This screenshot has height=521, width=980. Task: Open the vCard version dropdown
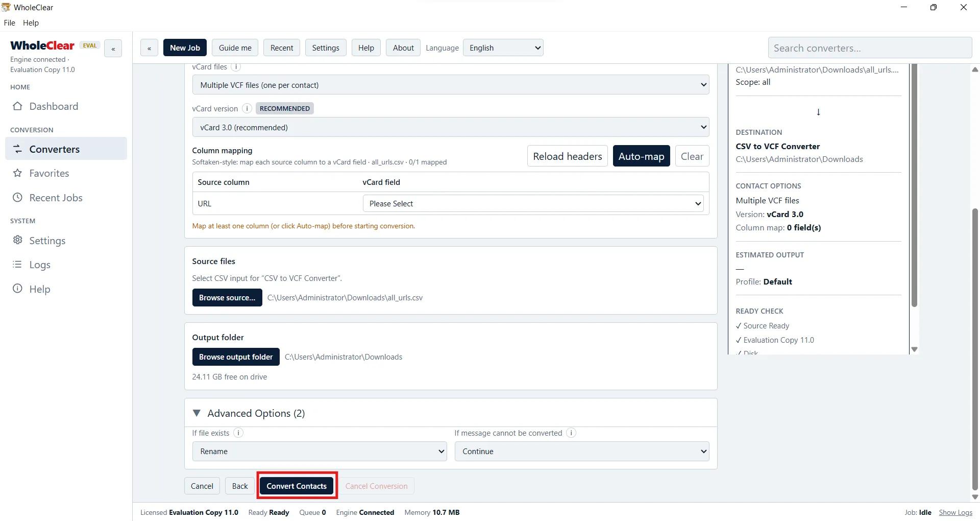451,127
